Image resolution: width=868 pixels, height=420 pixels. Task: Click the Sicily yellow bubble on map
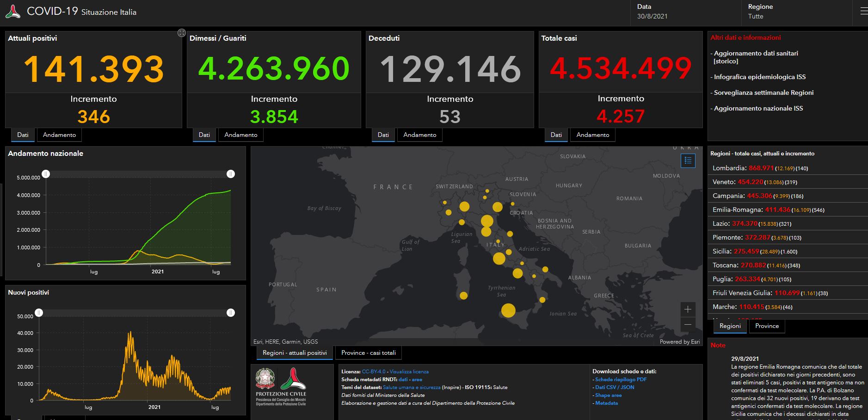tap(508, 310)
